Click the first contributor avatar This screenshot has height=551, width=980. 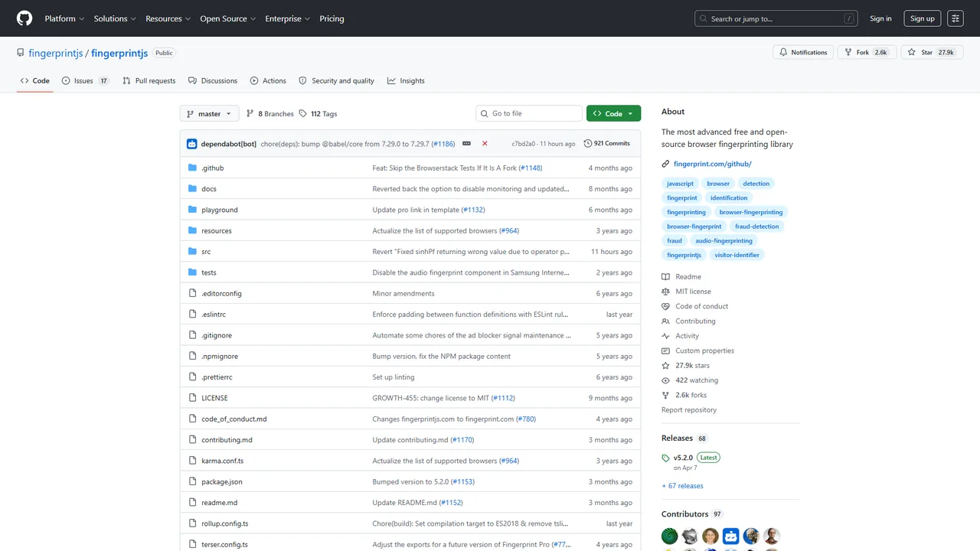click(670, 536)
